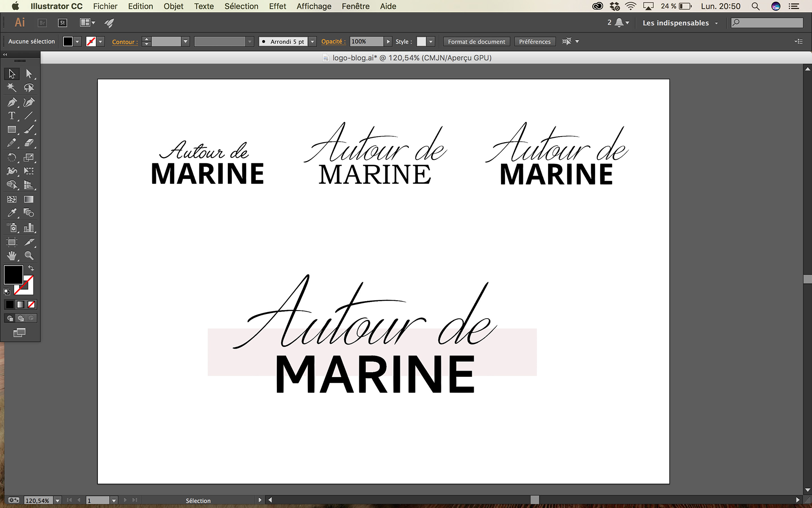The image size is (812, 508).
Task: Open the Affichage menu
Action: (x=314, y=6)
